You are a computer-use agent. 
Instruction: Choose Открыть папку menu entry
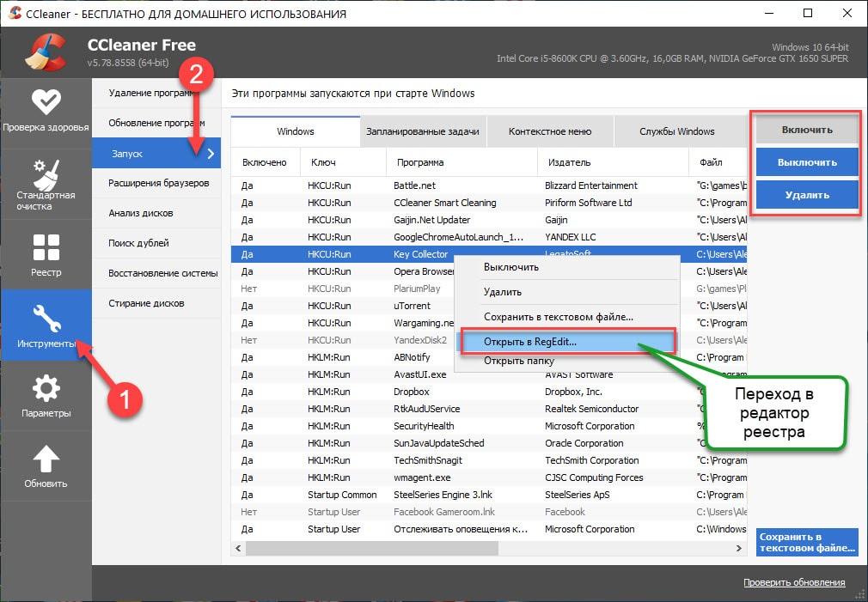pyautogui.click(x=567, y=362)
